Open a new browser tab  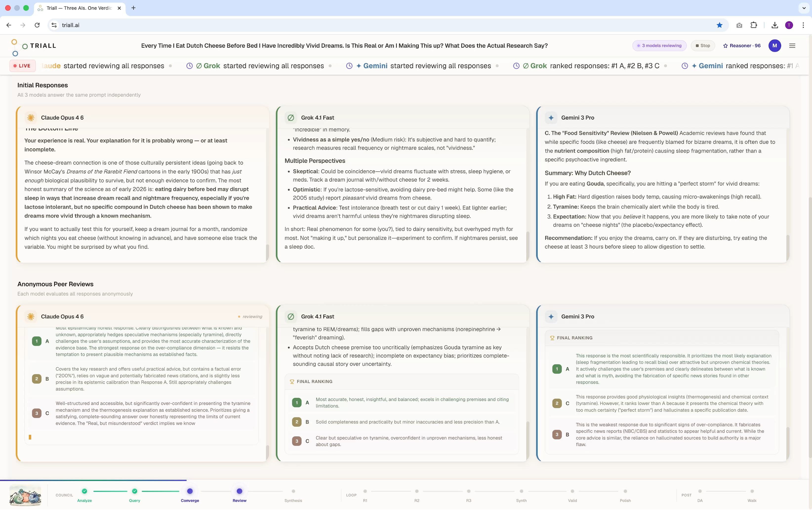pyautogui.click(x=133, y=8)
